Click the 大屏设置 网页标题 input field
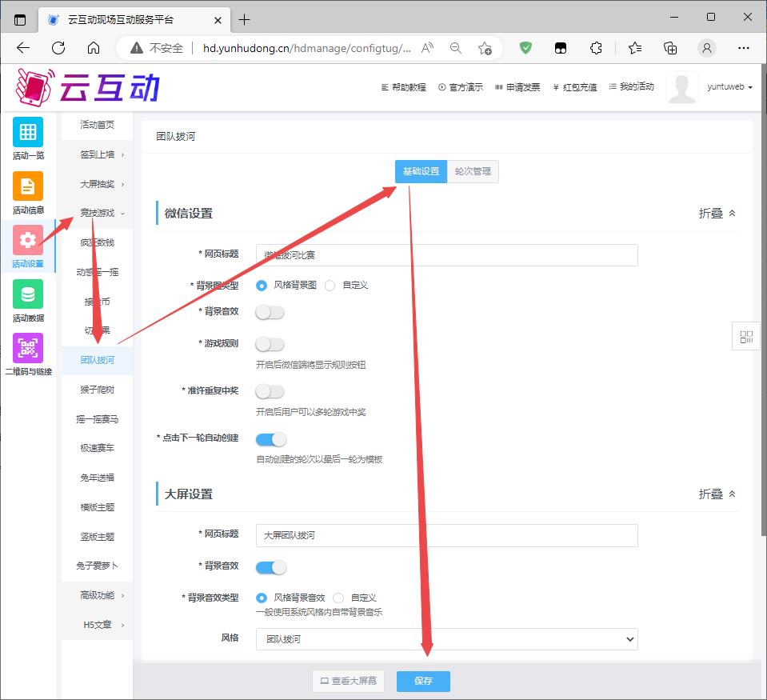The height and width of the screenshot is (700, 767). pos(446,536)
